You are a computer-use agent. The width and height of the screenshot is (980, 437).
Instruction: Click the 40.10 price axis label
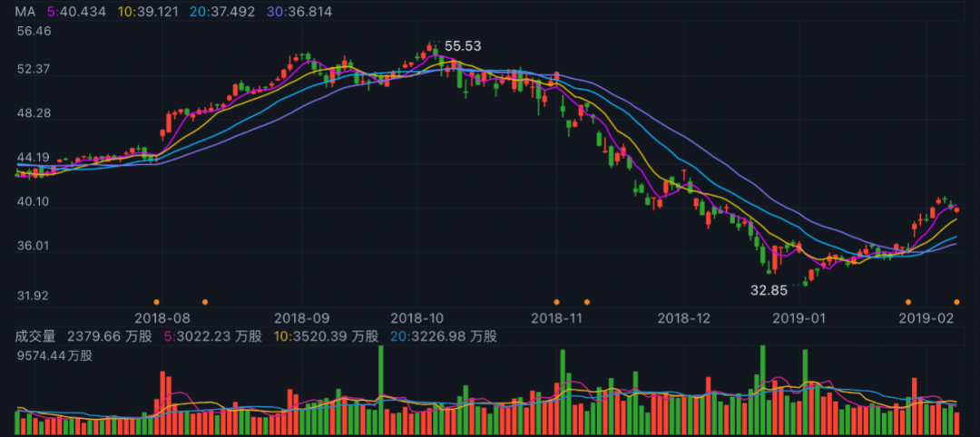pyautogui.click(x=34, y=203)
